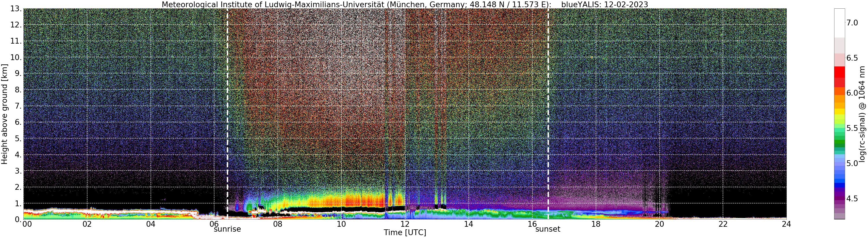Screen dimensions: 868x238
Task: Click the green swatch near colorbar value 5.5
Action: tap(839, 130)
